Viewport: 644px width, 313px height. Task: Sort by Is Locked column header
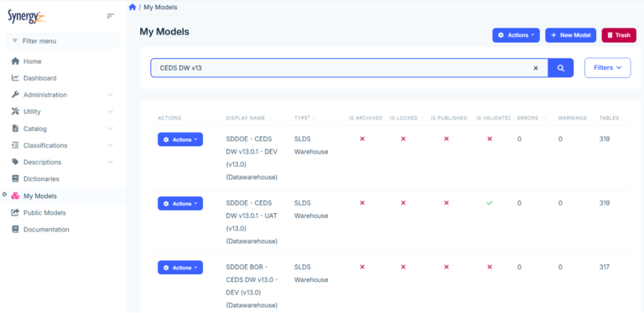click(x=407, y=117)
